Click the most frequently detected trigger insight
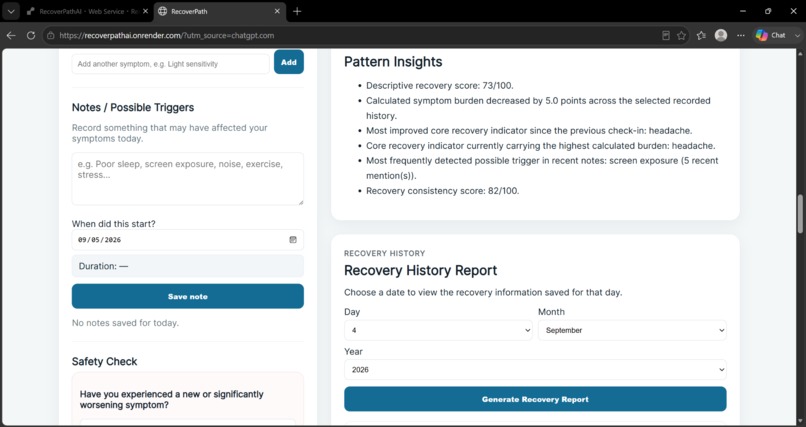The height and width of the screenshot is (427, 806). (x=542, y=168)
